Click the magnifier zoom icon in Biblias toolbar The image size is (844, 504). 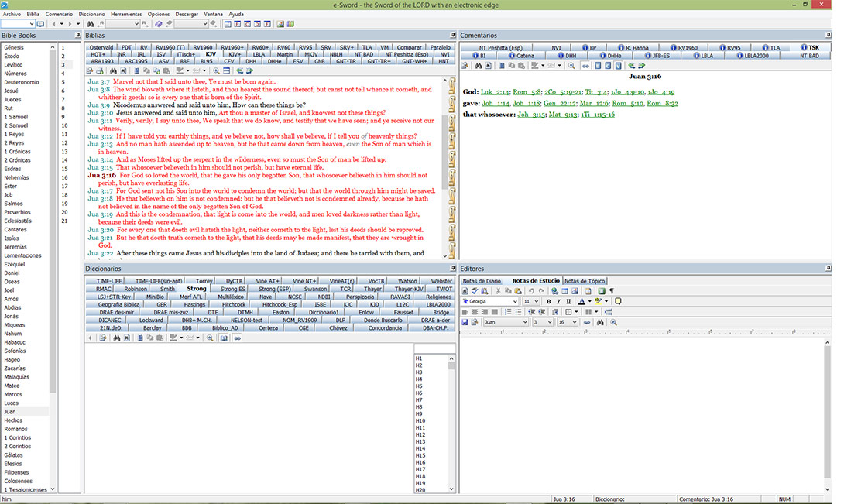pyautogui.click(x=216, y=70)
